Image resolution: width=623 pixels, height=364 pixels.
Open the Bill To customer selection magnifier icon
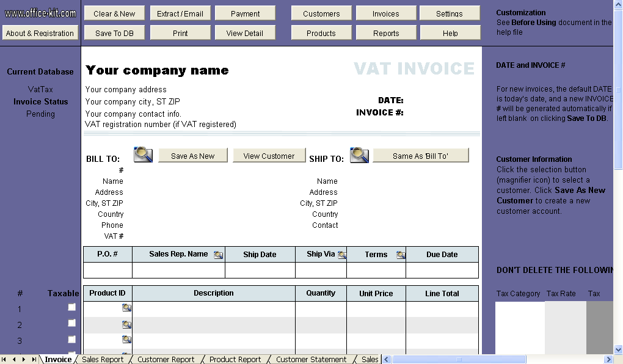[x=143, y=155]
